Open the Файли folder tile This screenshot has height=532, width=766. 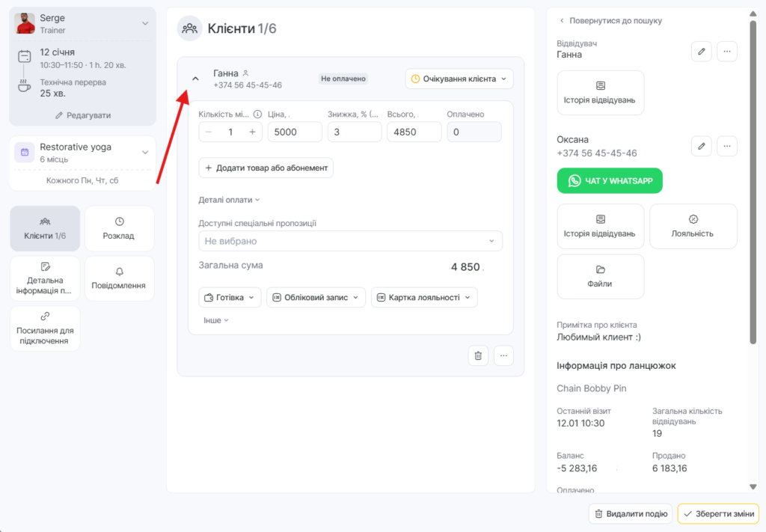[600, 276]
